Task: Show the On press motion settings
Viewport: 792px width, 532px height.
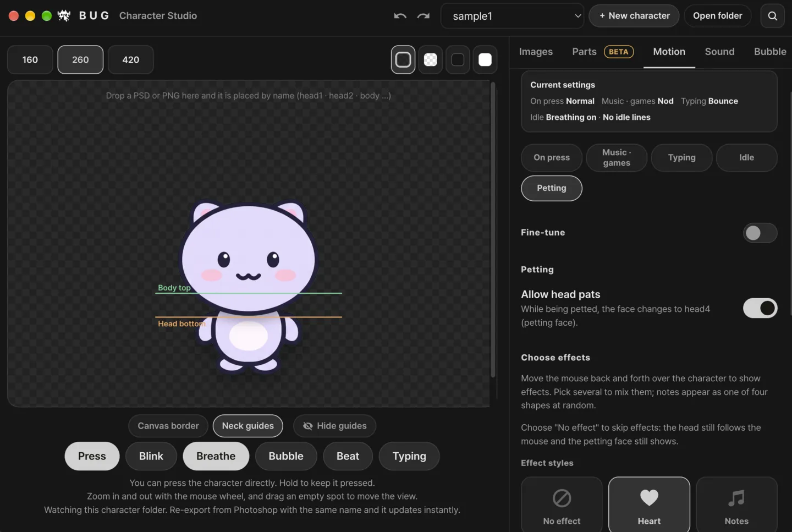Action: pyautogui.click(x=552, y=157)
